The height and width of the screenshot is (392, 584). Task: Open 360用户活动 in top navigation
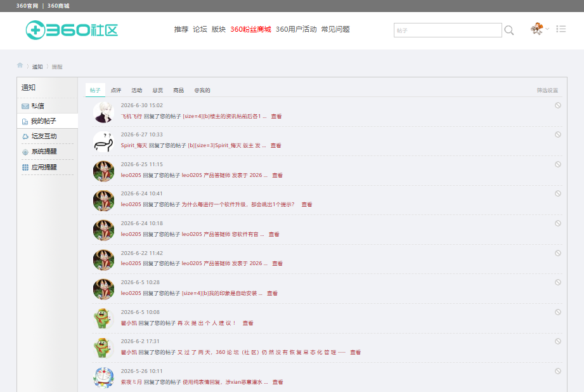296,29
